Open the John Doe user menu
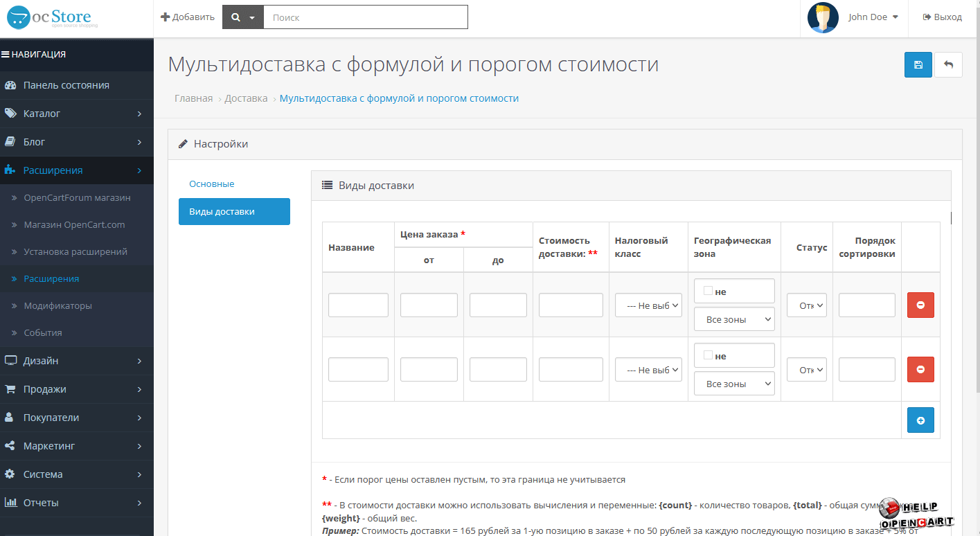The height and width of the screenshot is (536, 980). tap(873, 17)
